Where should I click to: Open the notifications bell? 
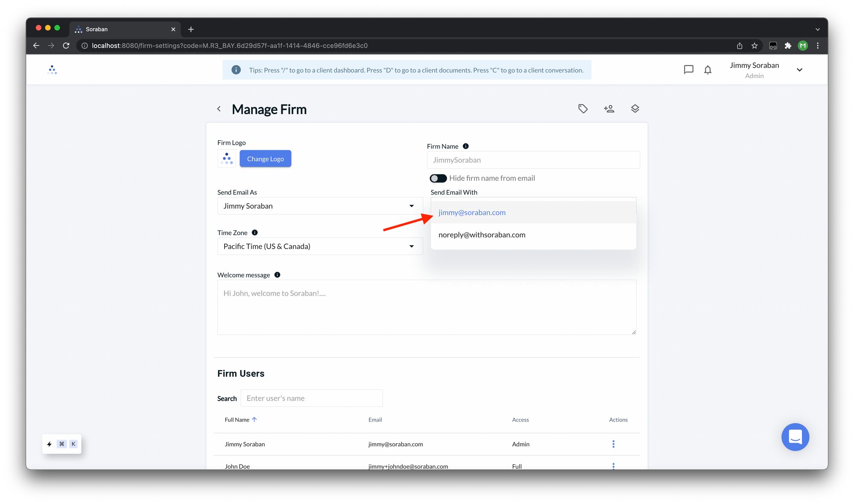pyautogui.click(x=708, y=70)
